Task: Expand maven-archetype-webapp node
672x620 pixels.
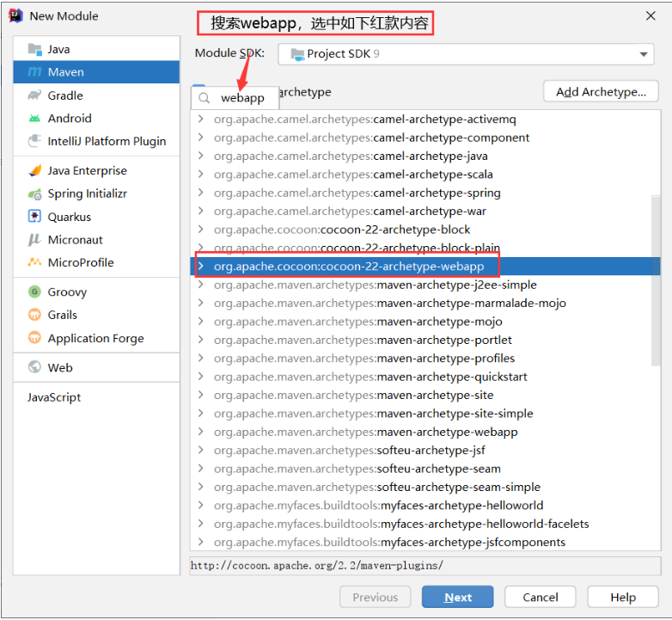Action: pos(200,432)
